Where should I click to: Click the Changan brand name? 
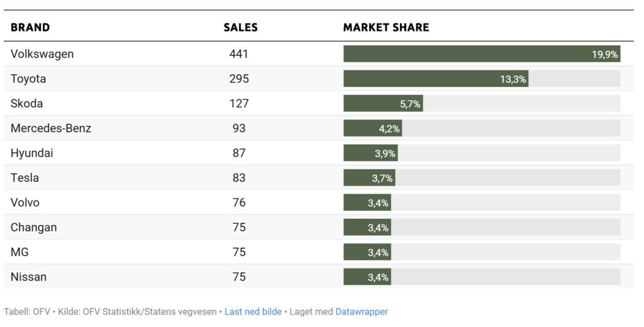click(x=33, y=228)
